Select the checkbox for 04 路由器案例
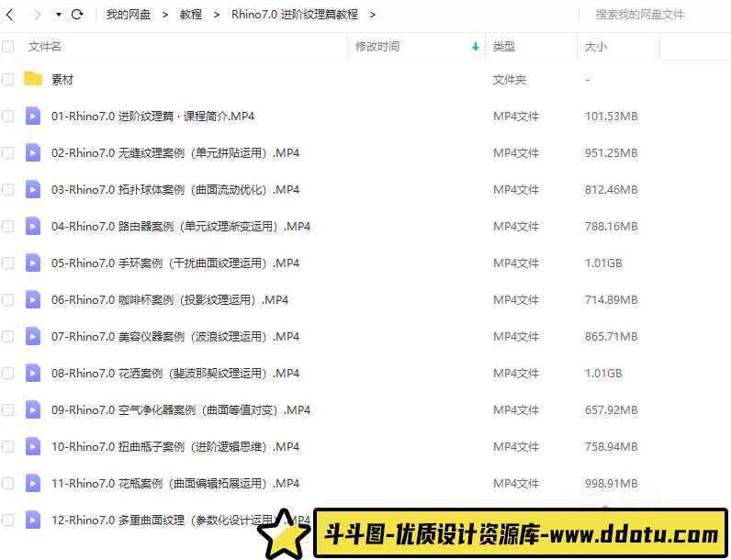 [8, 227]
